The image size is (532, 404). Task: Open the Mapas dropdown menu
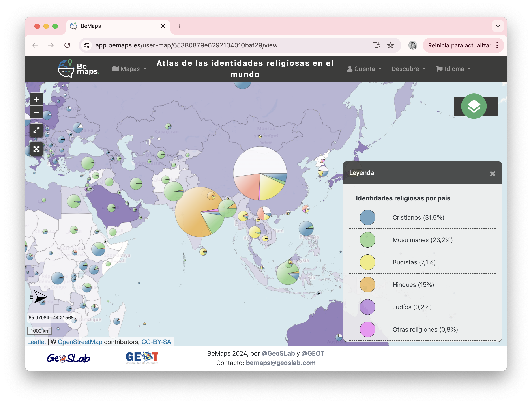129,69
